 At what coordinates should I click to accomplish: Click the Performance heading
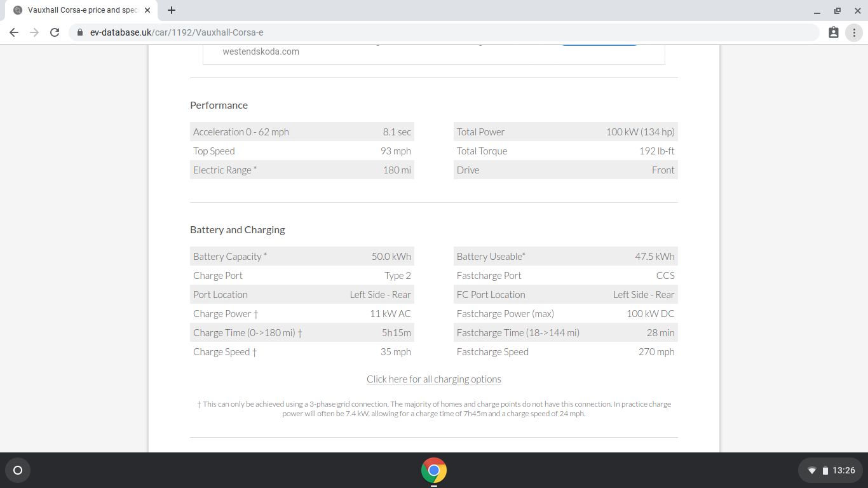(x=219, y=105)
